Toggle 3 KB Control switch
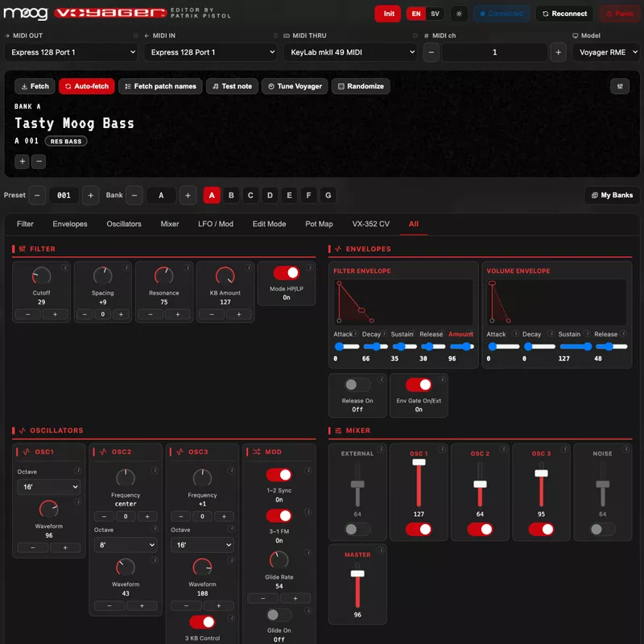 pyautogui.click(x=202, y=622)
